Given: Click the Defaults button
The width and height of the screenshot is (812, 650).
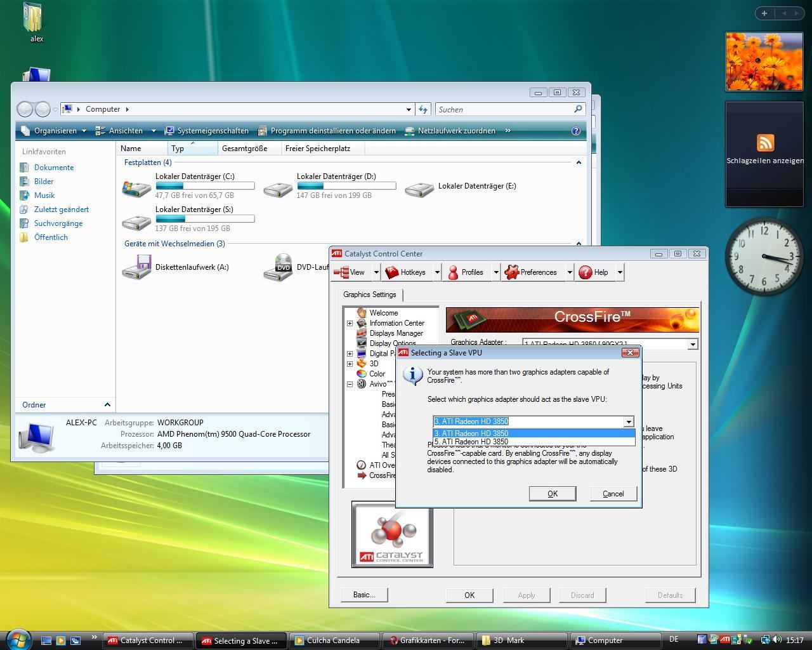Looking at the screenshot, I should tap(670, 595).
